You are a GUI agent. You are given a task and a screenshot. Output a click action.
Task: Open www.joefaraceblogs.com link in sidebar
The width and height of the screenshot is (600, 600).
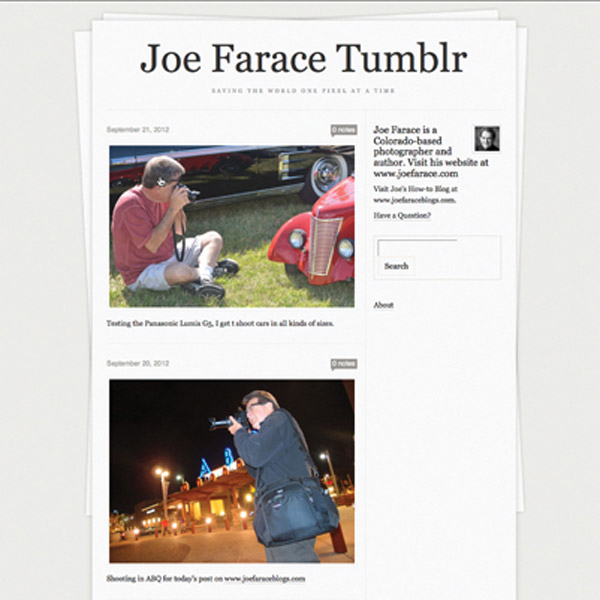(414, 200)
